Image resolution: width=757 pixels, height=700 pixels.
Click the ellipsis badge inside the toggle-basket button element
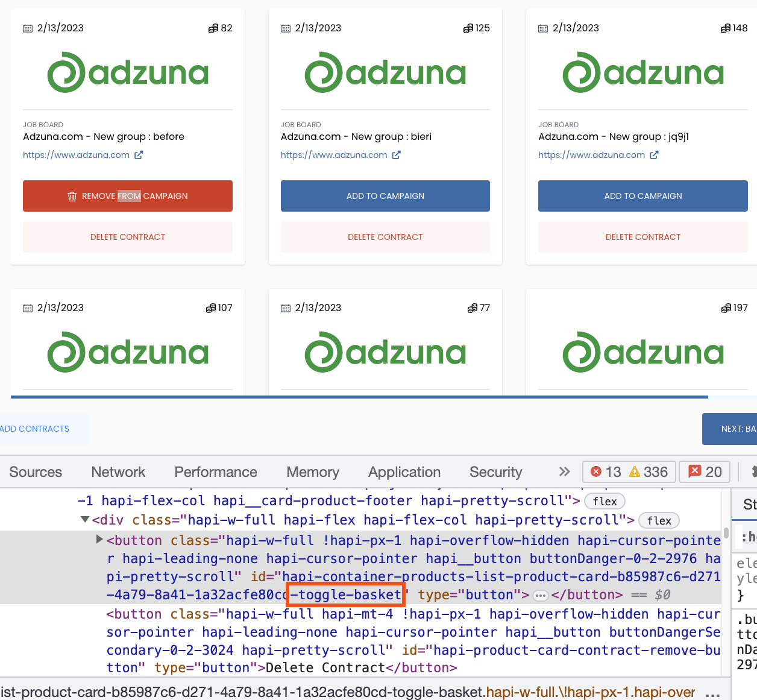[x=540, y=596]
